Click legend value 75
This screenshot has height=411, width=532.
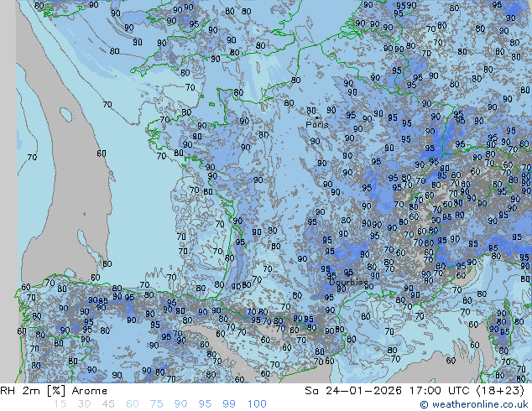pyautogui.click(x=156, y=404)
